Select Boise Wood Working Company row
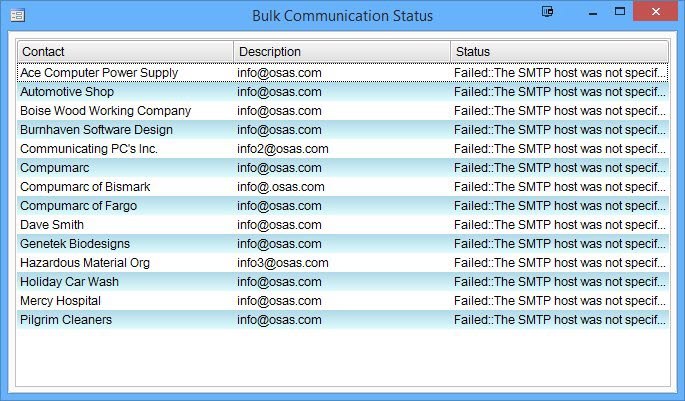This screenshot has width=685, height=401. coord(105,111)
